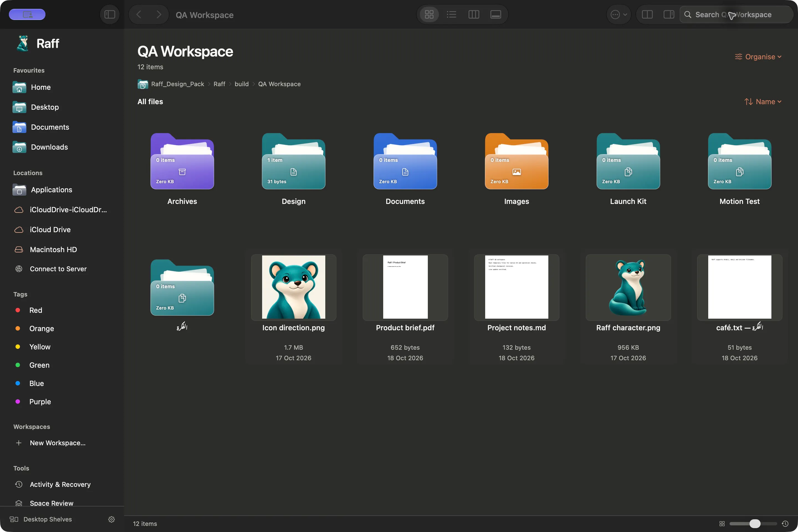Expand the more actions ellipsis menu
This screenshot has height=532, width=798.
pyautogui.click(x=618, y=15)
